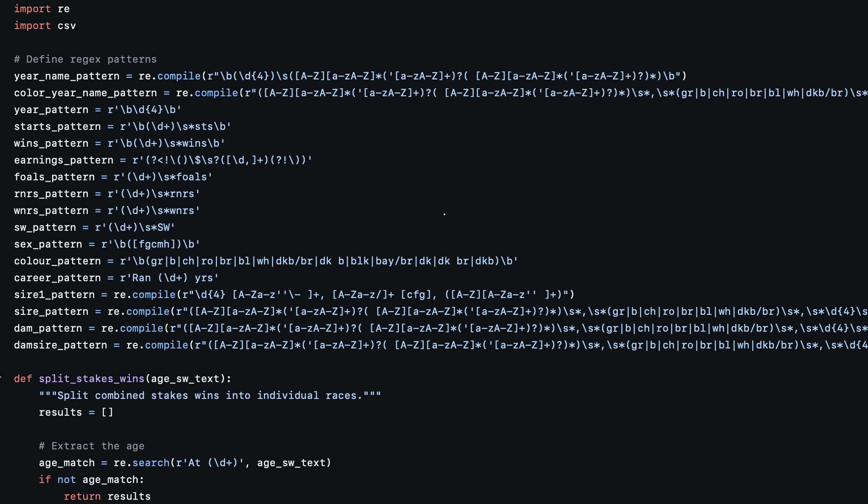This screenshot has height=504, width=868.
Task: Collapse the split_stakes_wins function fold arrow
Action: coord(1,378)
